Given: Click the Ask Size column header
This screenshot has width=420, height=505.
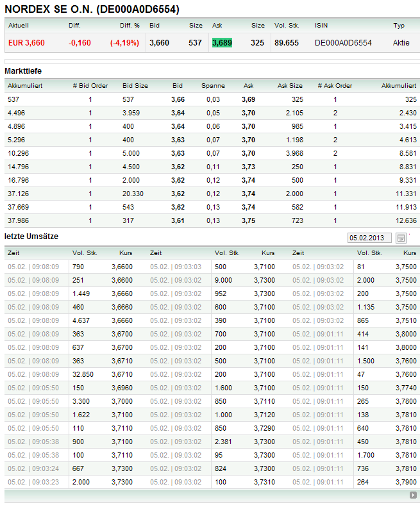Looking at the screenshot, I should 290,86.
